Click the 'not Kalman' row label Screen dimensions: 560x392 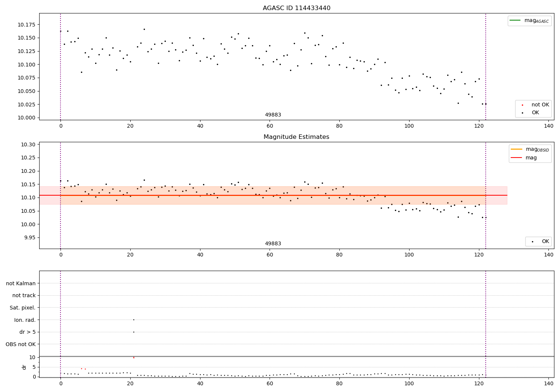click(21, 283)
